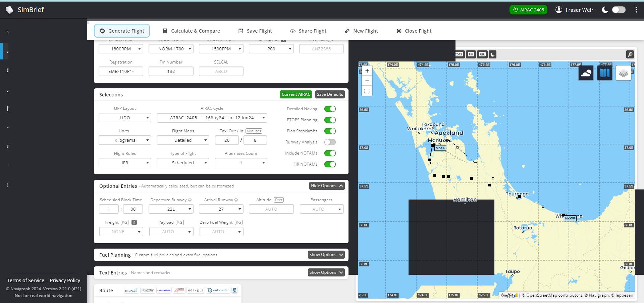644x303 pixels.
Task: Click the Save Defaults button
Action: coord(330,94)
